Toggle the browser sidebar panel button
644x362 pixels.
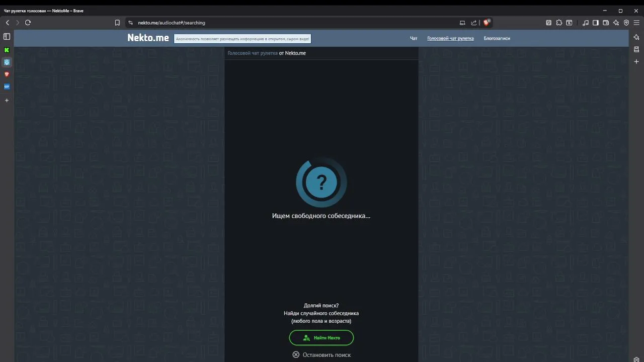coord(596,23)
